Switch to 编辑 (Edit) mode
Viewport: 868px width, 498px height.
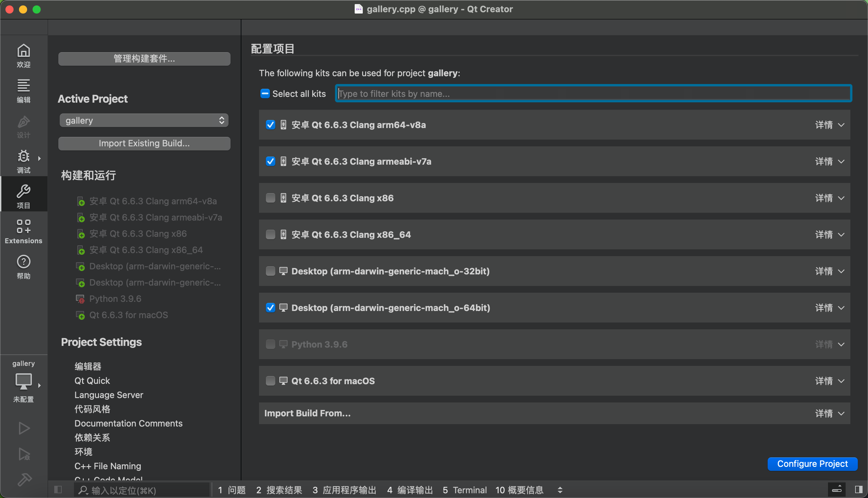[x=23, y=91]
